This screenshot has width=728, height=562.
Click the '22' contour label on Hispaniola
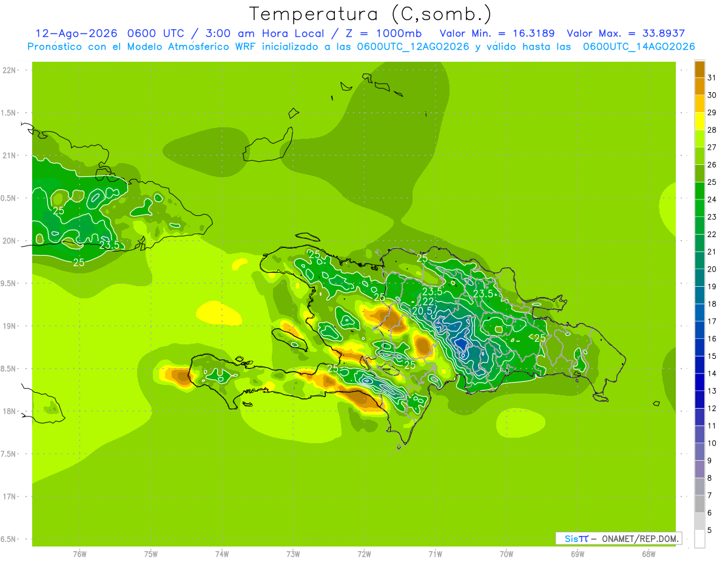pyautogui.click(x=428, y=301)
